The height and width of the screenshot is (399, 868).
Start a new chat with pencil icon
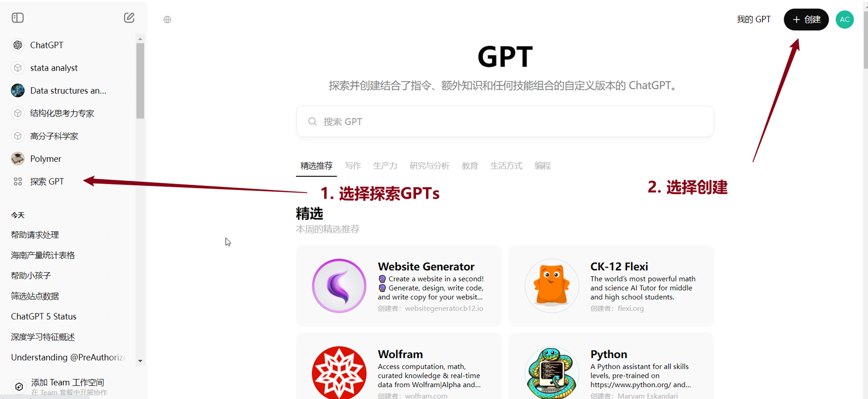(x=129, y=18)
